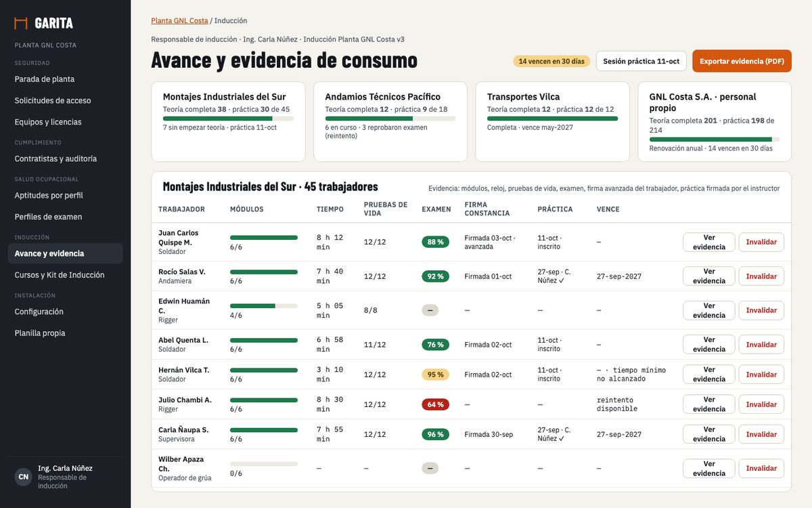The image size is (812, 508).
Task: View evidence for Rocío Salas V.
Action: [708, 276]
